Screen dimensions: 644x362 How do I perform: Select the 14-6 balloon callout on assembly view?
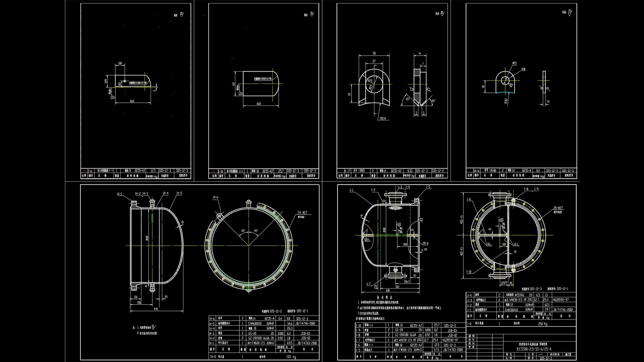pos(215,197)
